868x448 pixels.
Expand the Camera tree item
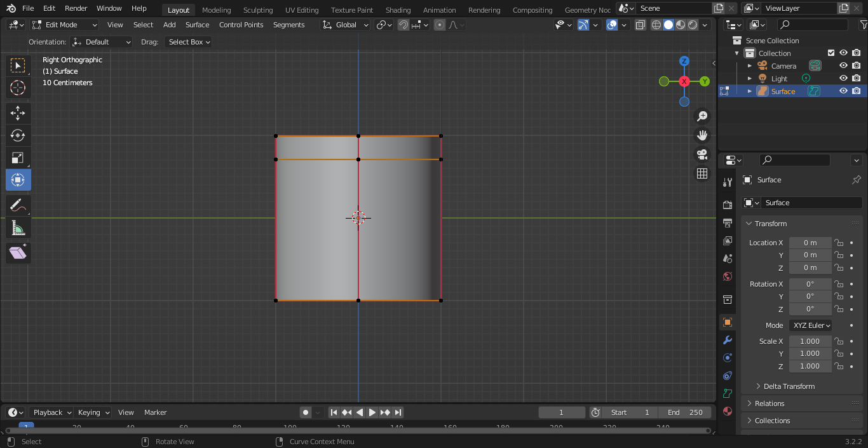tap(749, 65)
